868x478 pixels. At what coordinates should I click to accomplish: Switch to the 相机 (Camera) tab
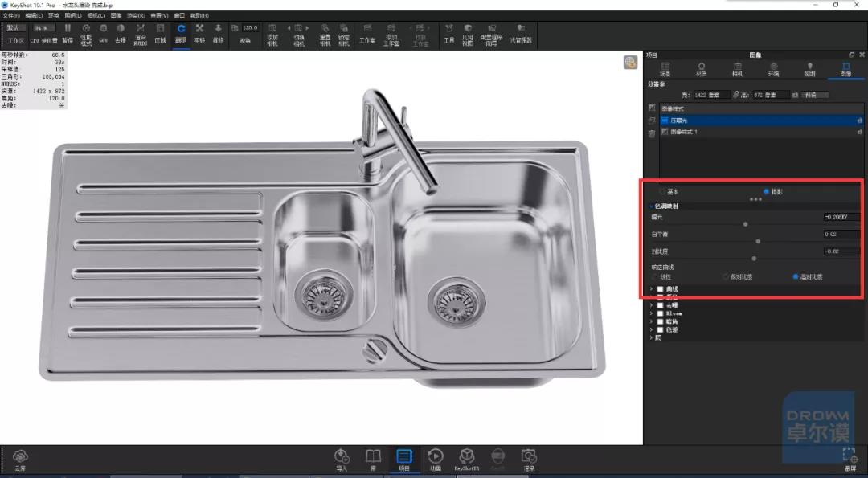[737, 69]
